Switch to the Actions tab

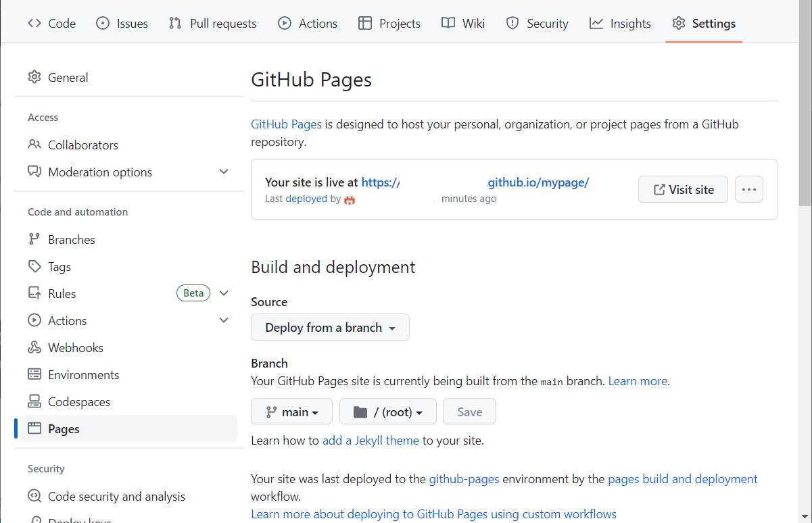coord(308,23)
